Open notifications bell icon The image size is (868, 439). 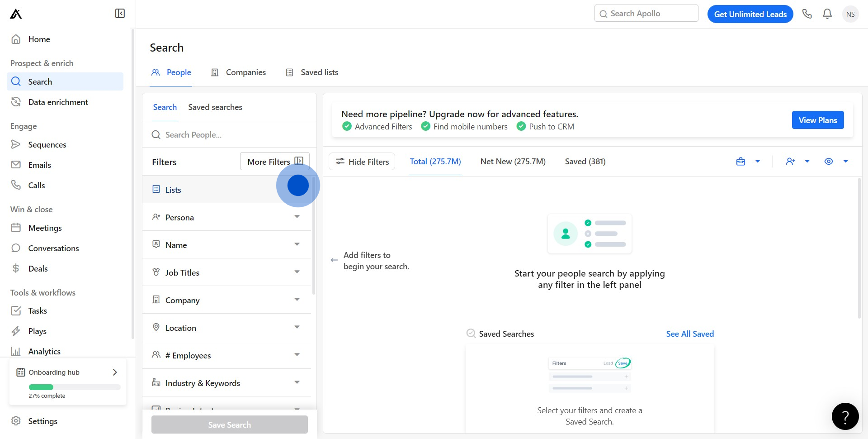827,14
